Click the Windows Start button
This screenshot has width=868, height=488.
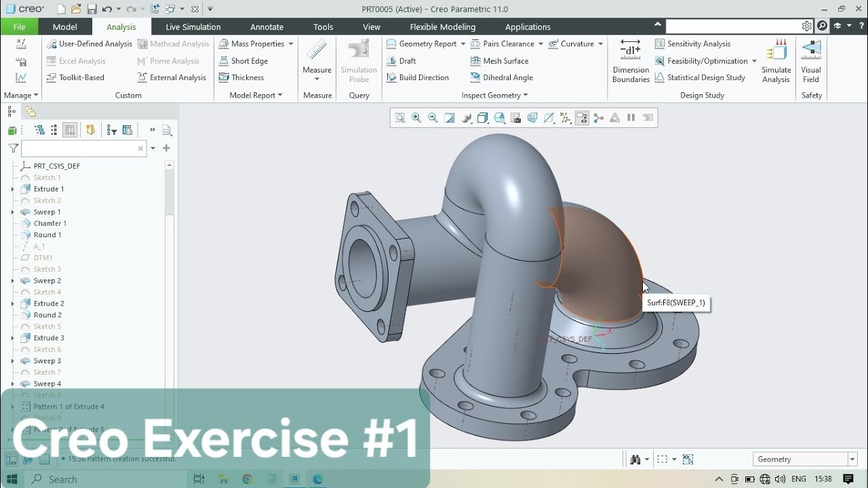coord(12,479)
